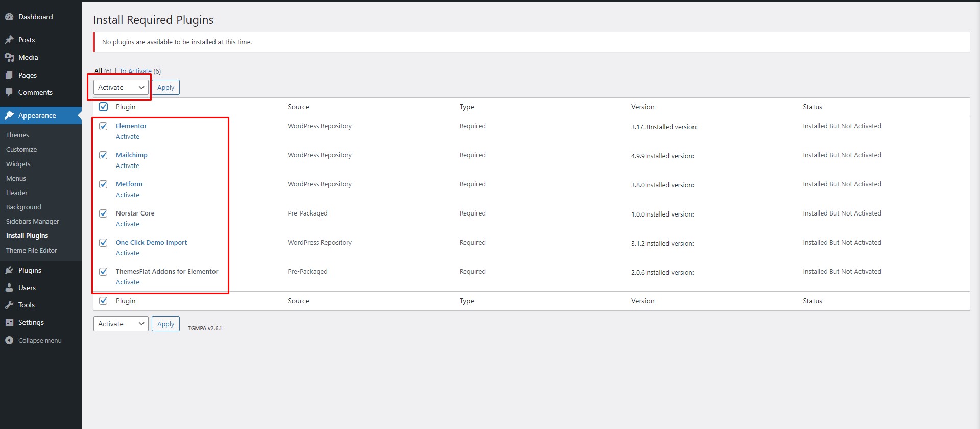Click Norstar Core's Pre-Packaged source cell
This screenshot has height=429, width=980.
click(x=307, y=213)
